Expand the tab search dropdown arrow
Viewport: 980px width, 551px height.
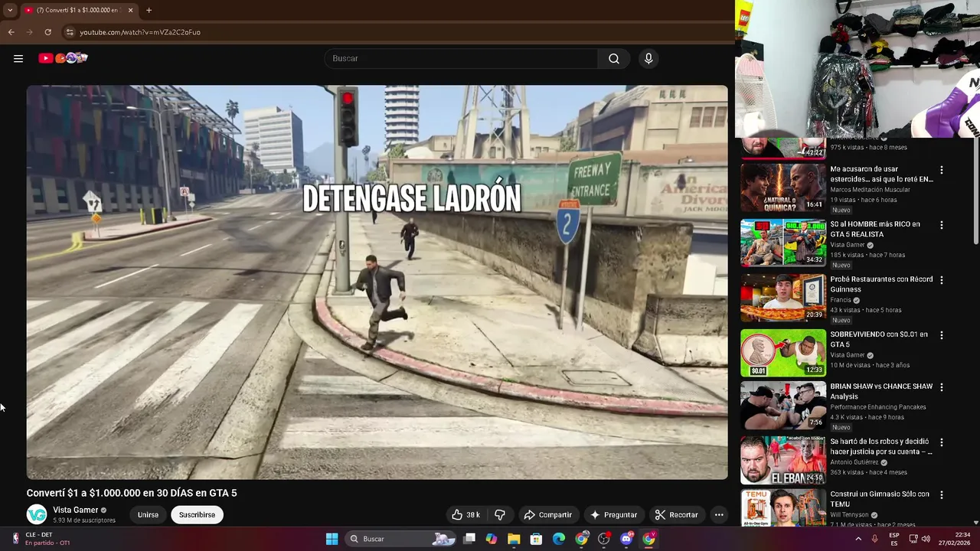point(10,10)
